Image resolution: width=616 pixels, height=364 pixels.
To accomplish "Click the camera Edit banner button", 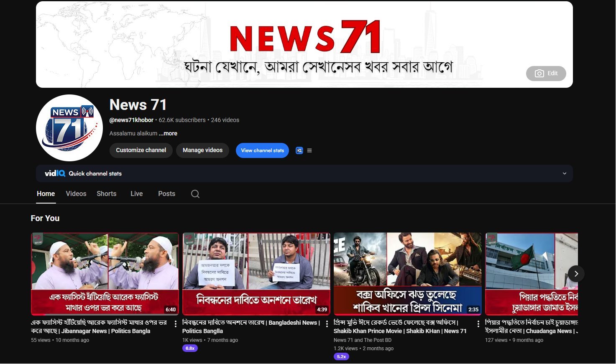I will (x=546, y=74).
